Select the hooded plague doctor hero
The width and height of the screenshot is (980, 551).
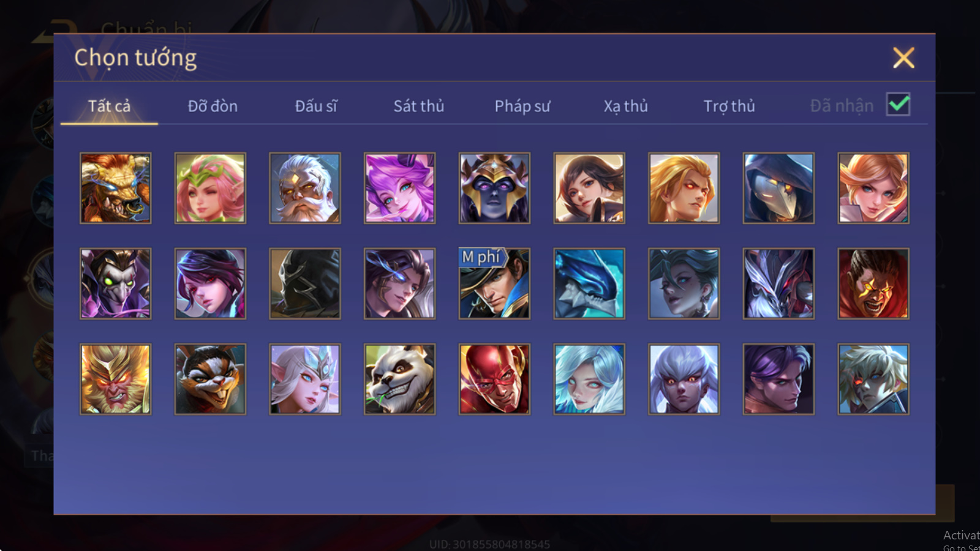[778, 188]
